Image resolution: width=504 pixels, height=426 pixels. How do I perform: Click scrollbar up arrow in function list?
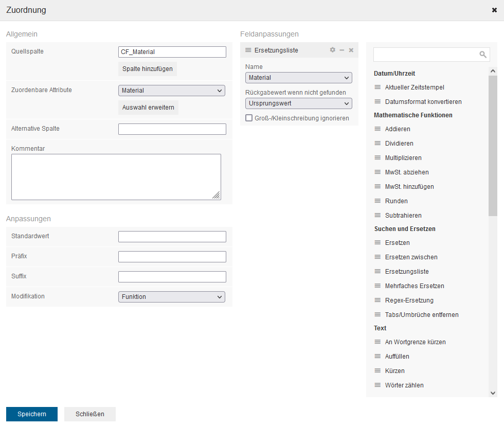click(x=493, y=71)
